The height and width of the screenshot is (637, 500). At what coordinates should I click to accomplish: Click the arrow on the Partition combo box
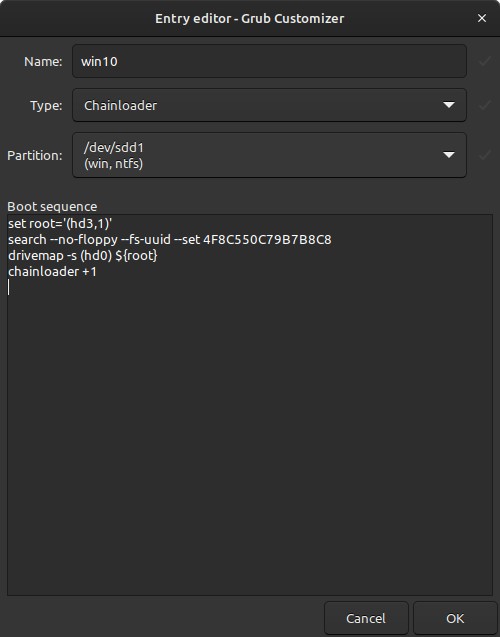449,155
